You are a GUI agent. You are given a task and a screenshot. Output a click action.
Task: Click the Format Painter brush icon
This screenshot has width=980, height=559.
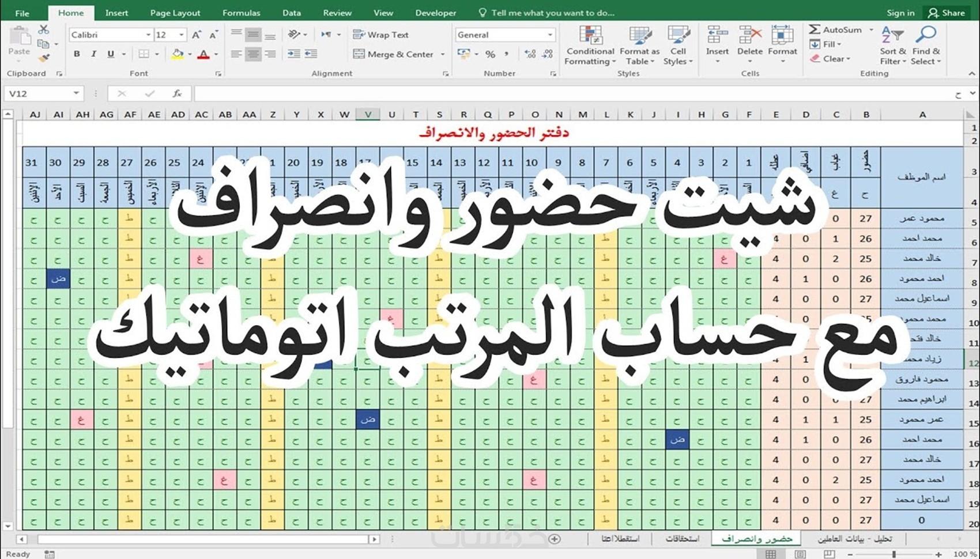coord(44,58)
